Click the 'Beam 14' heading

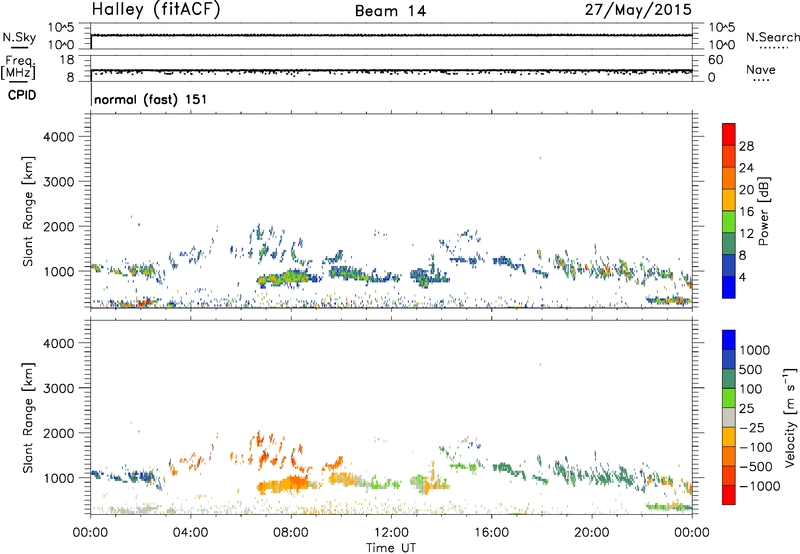click(x=390, y=11)
